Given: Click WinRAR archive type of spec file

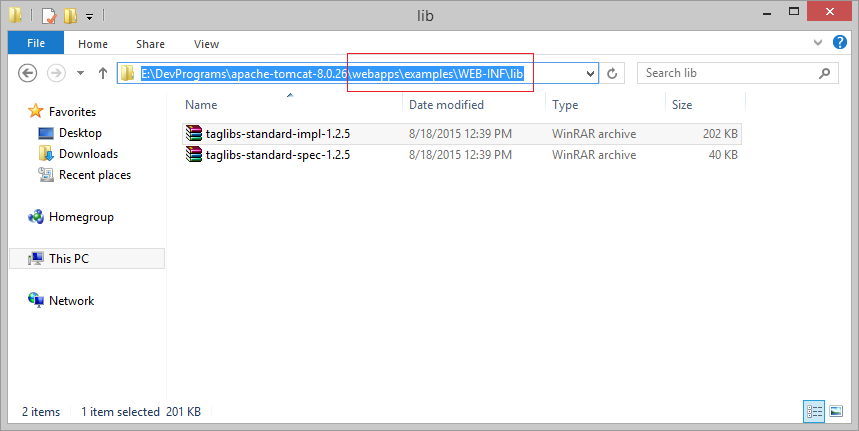Looking at the screenshot, I should tap(594, 155).
